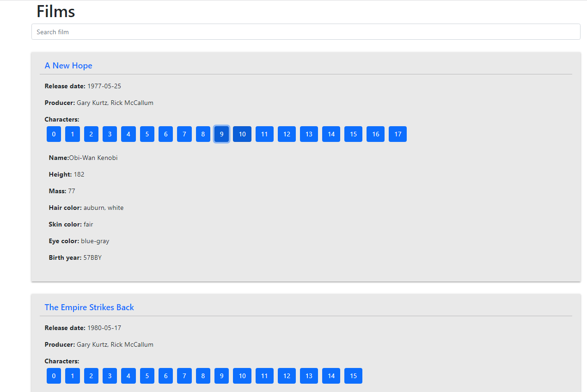The image size is (587, 392).
Task: Select character 0 of A New Hope
Action: pos(54,134)
